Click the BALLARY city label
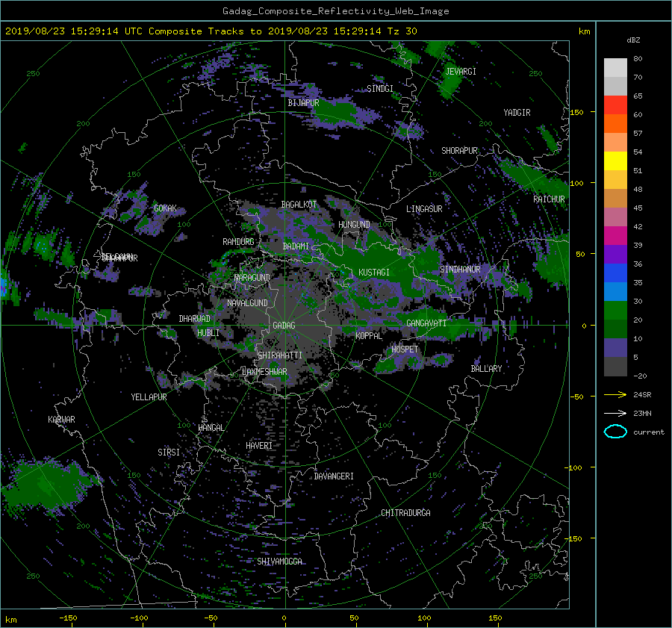Image resolution: width=672 pixels, height=628 pixels. click(486, 369)
